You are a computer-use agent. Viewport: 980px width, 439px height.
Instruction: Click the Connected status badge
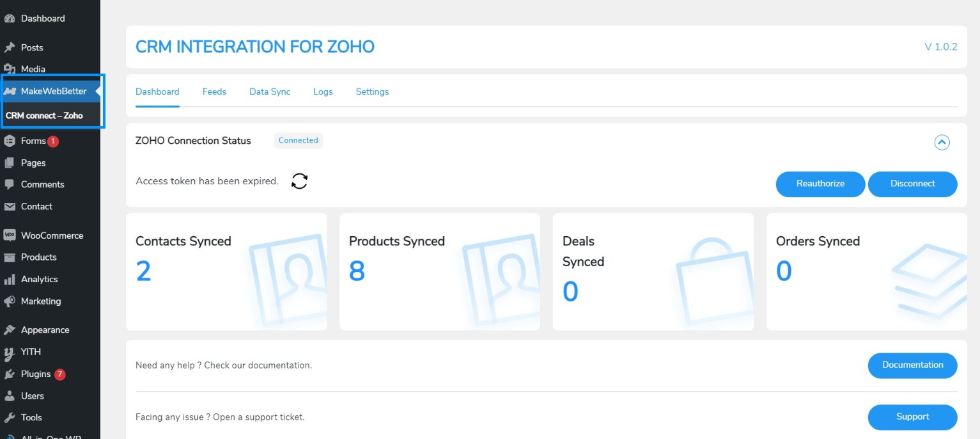tap(299, 141)
